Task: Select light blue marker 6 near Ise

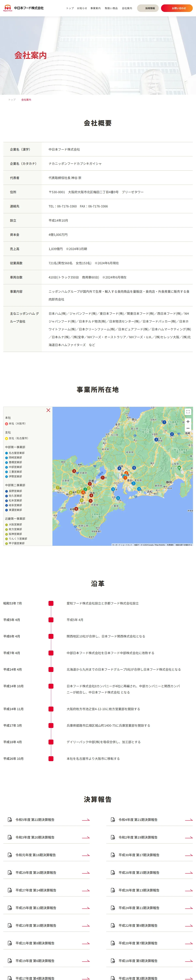Action: point(118,498)
